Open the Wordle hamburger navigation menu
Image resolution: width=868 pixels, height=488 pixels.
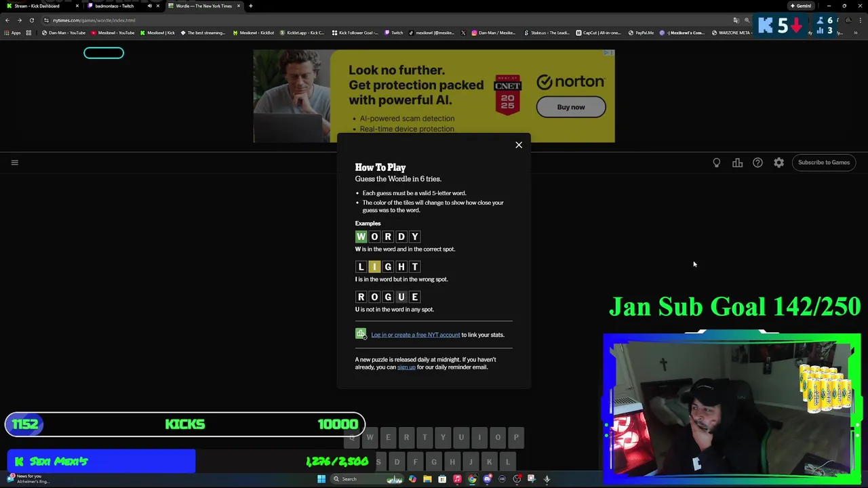14,163
